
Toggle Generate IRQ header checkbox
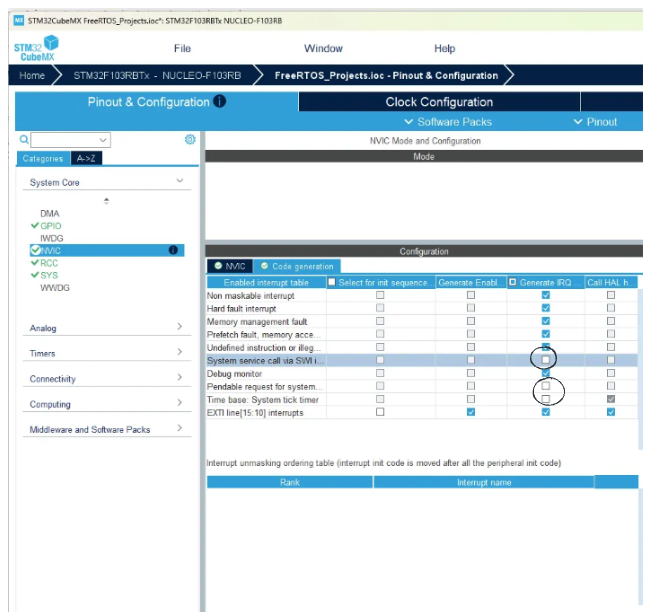513,282
